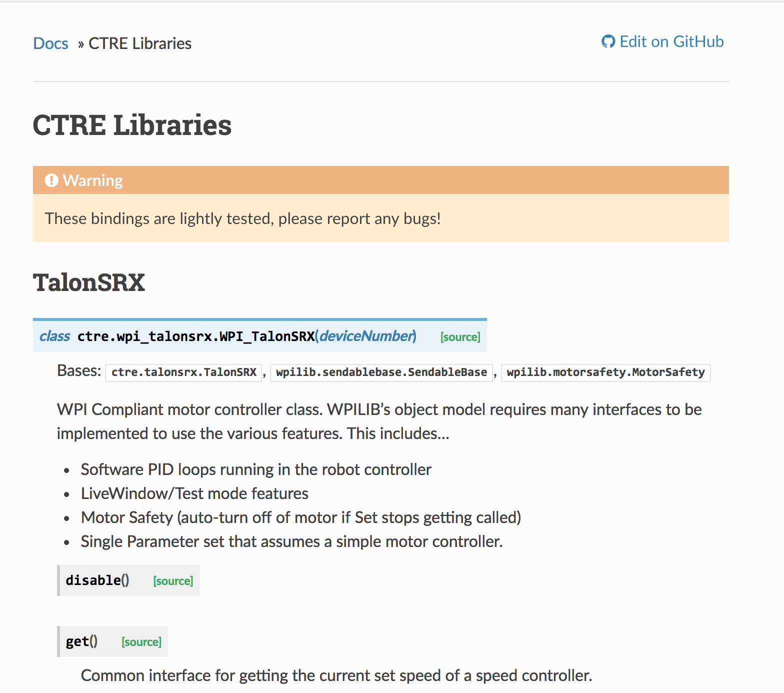Click the Motor Safety bullet item
784x693 pixels.
coord(301,517)
